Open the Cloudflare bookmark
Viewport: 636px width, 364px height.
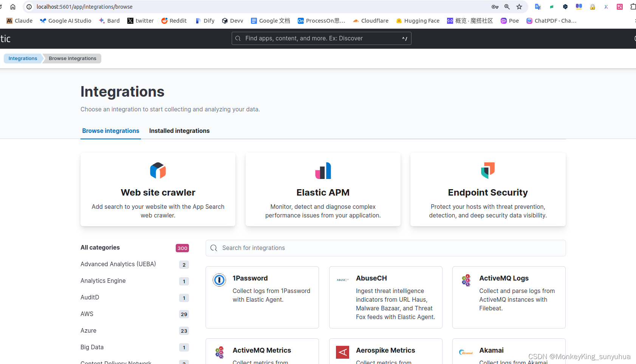[x=371, y=21]
